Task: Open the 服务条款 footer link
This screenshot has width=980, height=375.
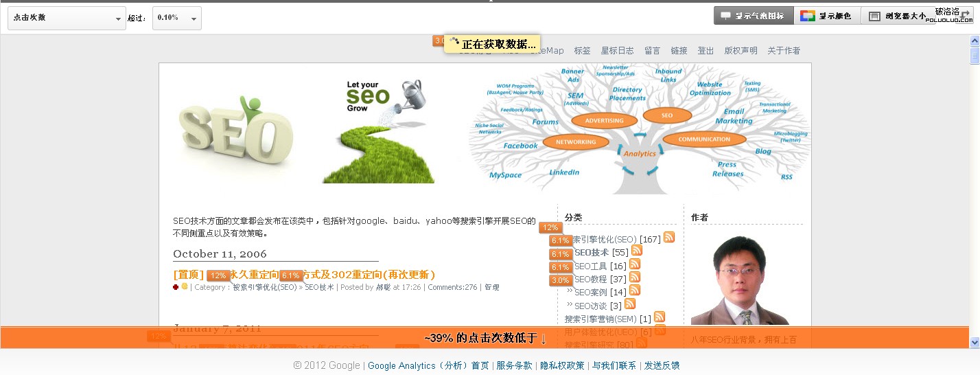Action: 514,365
